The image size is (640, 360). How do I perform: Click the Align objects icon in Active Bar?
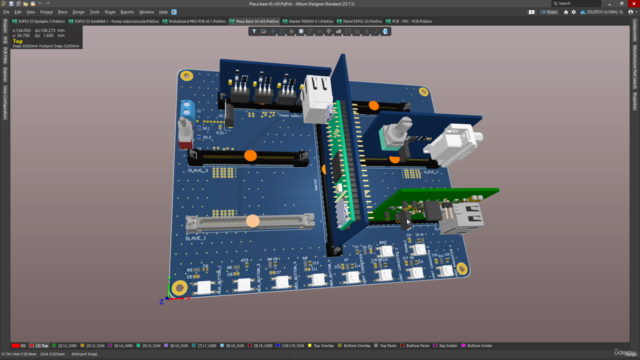click(291, 31)
